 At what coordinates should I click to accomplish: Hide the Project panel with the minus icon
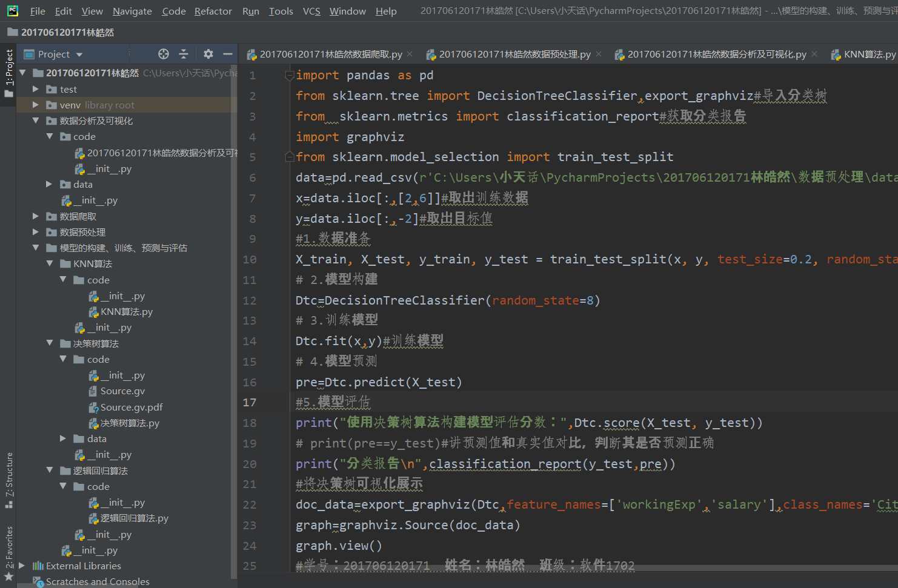click(x=228, y=54)
